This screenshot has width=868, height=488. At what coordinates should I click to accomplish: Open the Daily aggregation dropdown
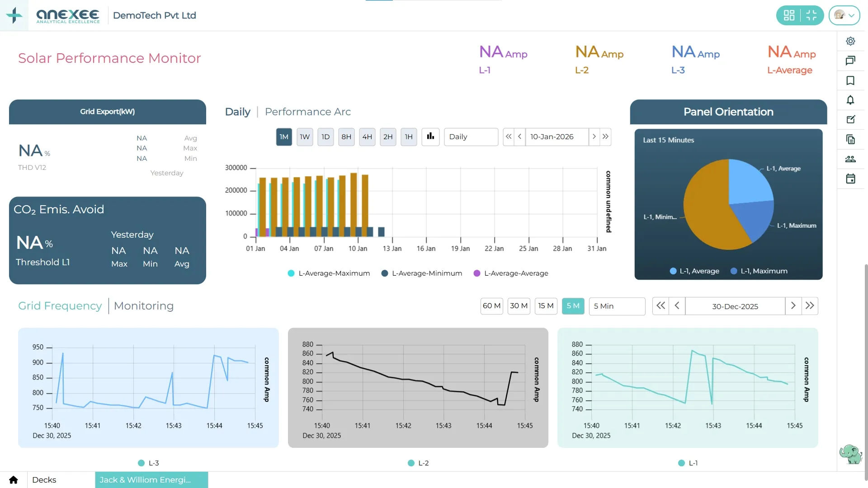(471, 136)
